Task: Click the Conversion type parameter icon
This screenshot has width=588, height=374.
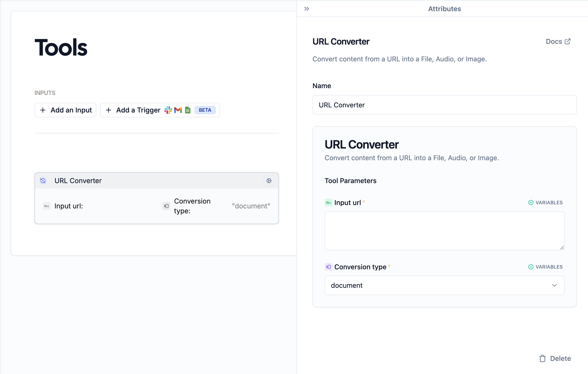Action: point(329,267)
